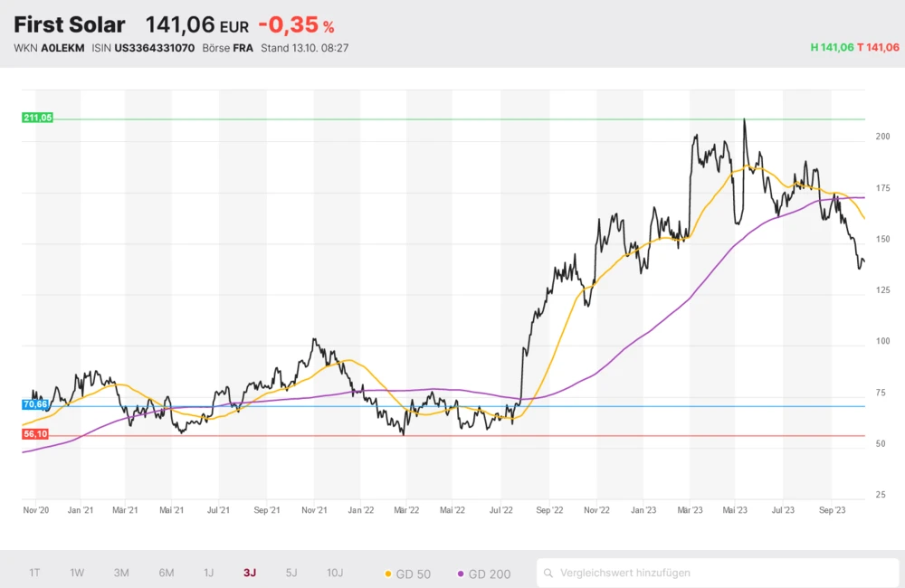Switch to the 5J time range
The width and height of the screenshot is (905, 588).
pos(291,573)
